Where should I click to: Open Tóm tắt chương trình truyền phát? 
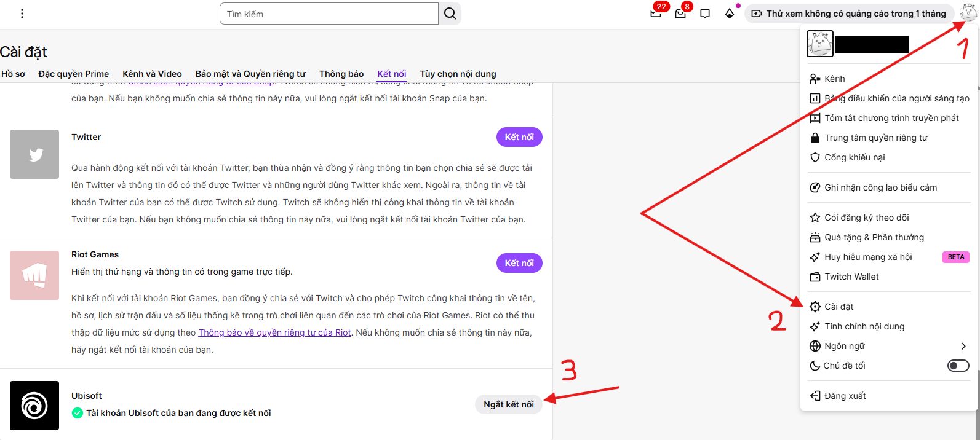point(889,118)
